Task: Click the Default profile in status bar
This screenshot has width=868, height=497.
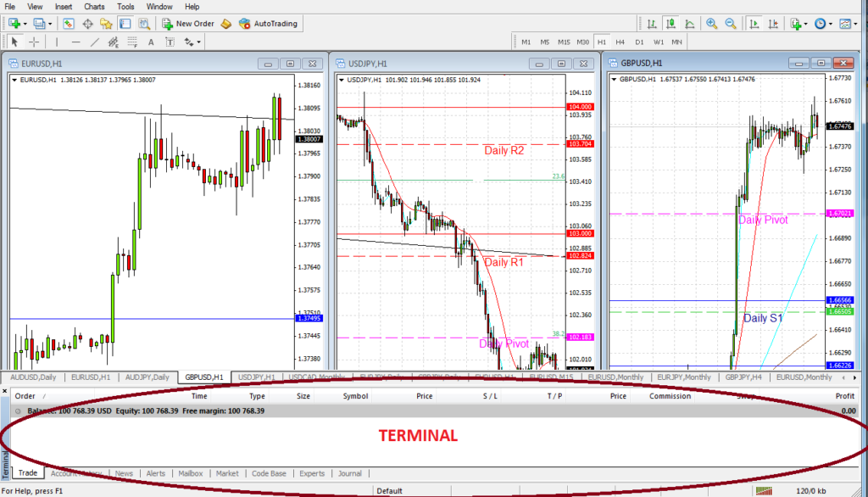Action: point(389,491)
